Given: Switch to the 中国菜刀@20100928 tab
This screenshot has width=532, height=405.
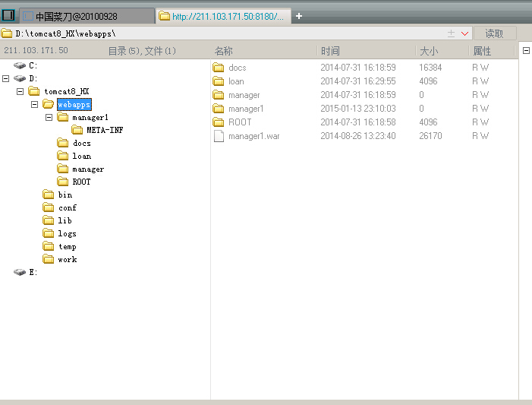Looking at the screenshot, I should (87, 16).
